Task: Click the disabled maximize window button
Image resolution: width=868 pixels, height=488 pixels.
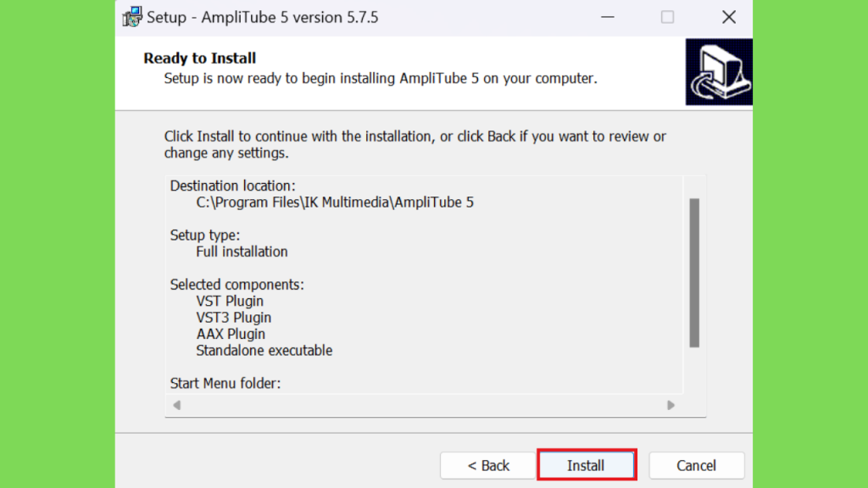Action: coord(668,17)
